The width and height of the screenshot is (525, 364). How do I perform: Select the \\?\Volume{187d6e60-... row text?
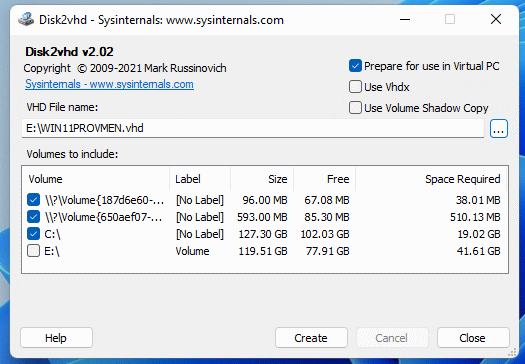click(104, 200)
